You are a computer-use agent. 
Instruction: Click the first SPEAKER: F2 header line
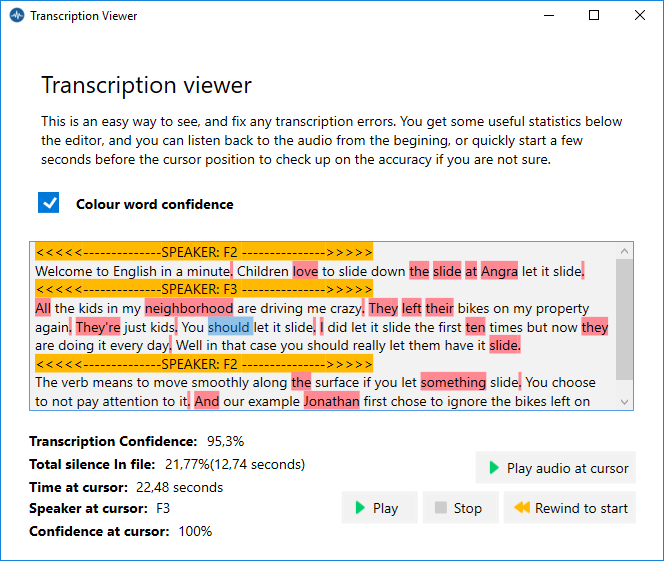[x=204, y=252]
